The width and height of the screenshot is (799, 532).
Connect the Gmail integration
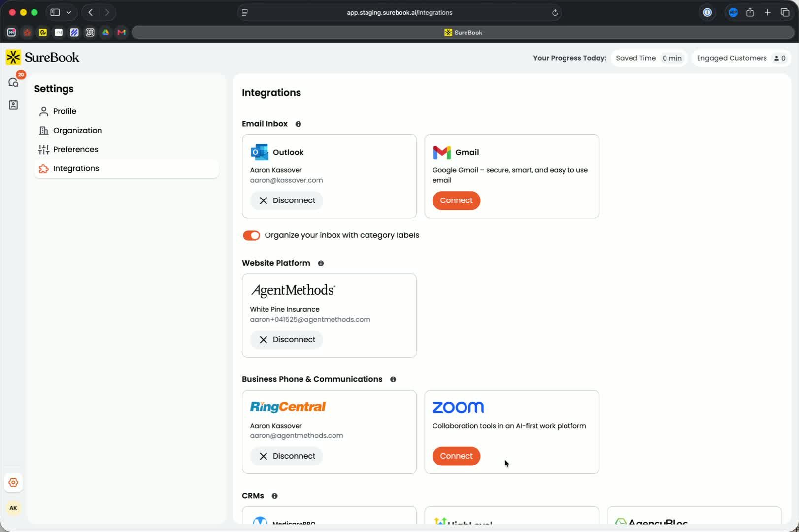click(456, 200)
